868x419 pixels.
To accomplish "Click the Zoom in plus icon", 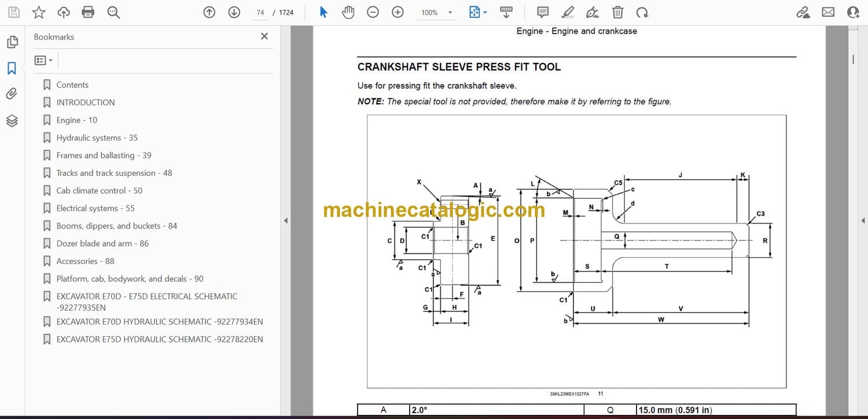I will (398, 12).
